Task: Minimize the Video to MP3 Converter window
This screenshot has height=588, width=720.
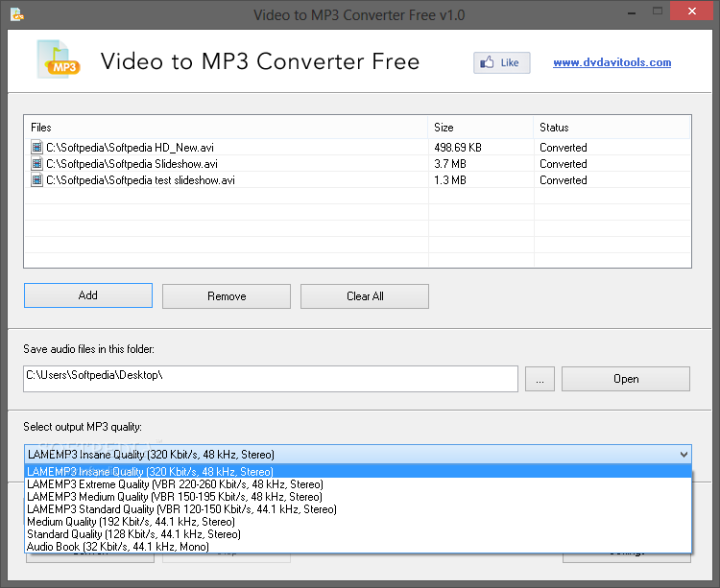Action: 632,12
